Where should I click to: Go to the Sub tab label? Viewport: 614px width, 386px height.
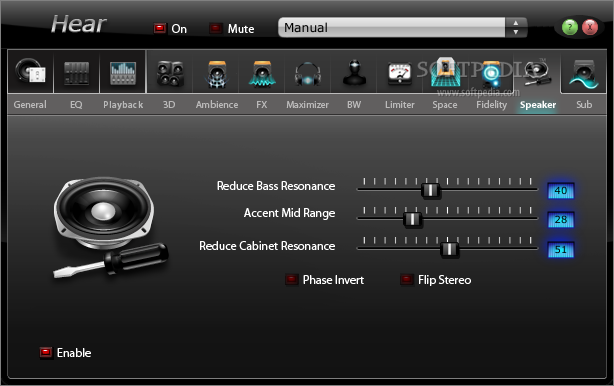click(x=584, y=105)
